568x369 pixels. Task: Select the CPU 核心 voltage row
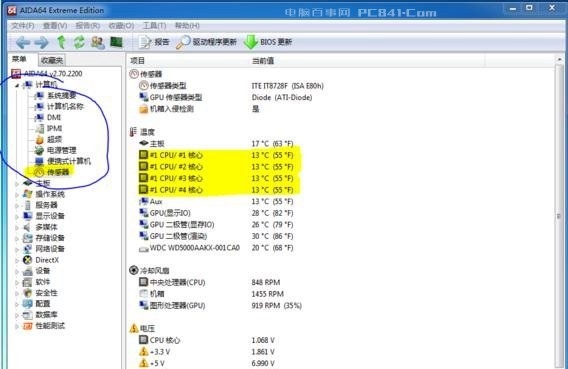[207, 340]
